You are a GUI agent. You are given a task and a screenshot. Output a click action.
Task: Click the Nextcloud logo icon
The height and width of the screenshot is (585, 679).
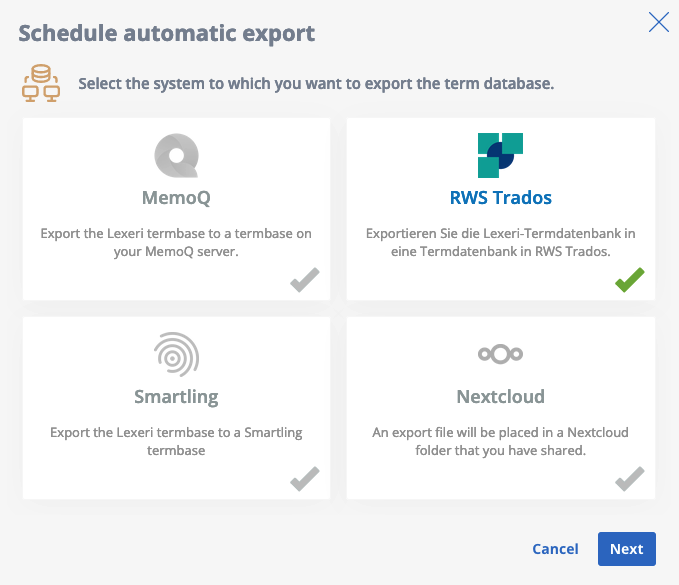click(x=500, y=354)
